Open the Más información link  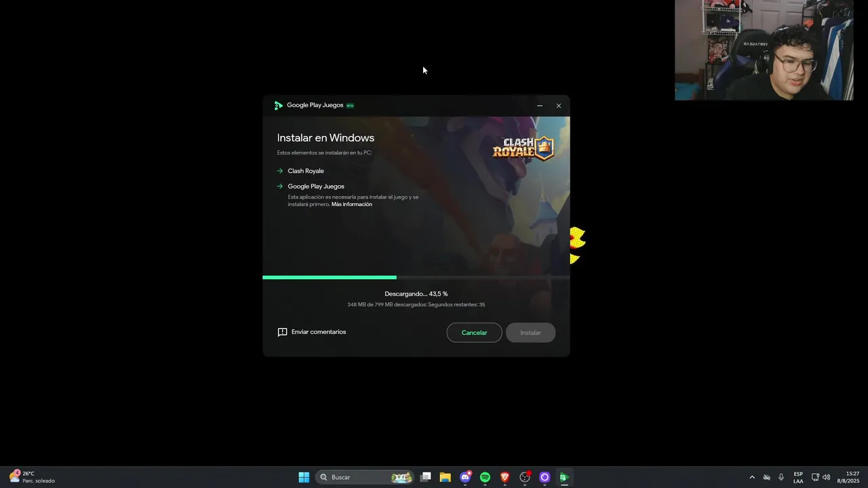click(352, 205)
